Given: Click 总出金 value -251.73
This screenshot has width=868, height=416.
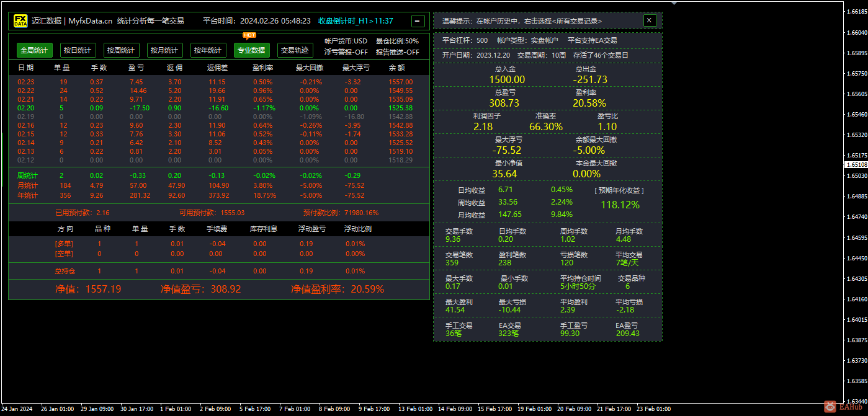Looking at the screenshot, I should click(589, 79).
